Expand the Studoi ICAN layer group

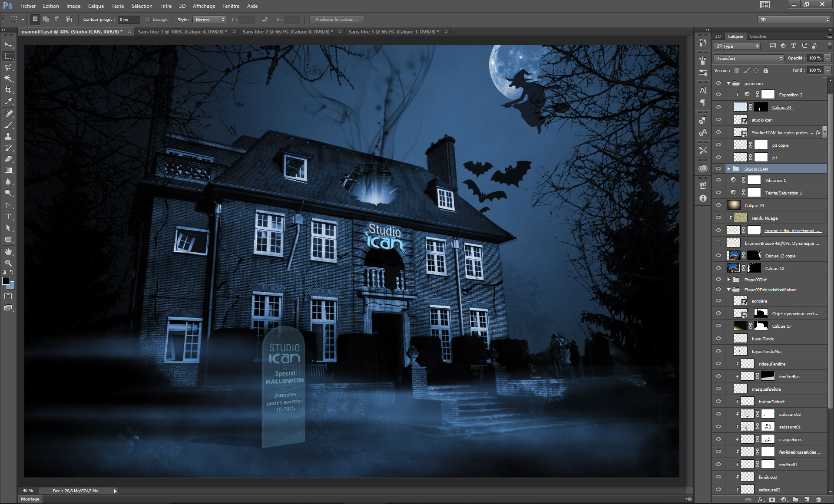point(729,169)
